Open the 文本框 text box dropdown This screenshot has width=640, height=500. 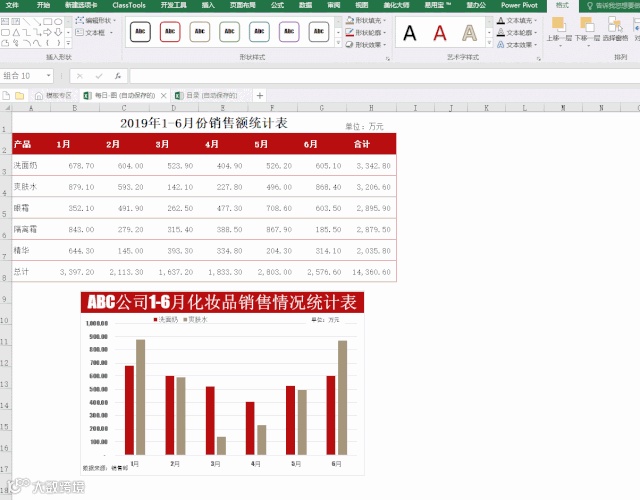pos(94,32)
